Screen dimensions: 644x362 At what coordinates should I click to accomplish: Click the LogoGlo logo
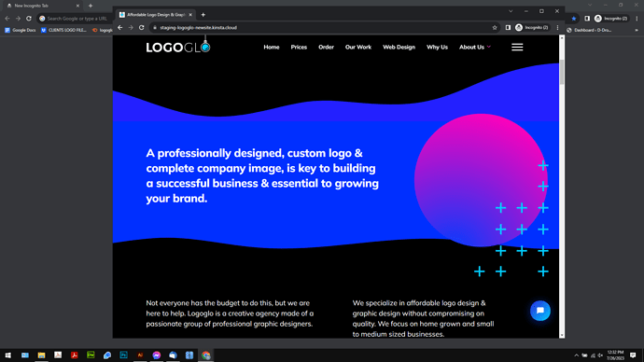point(178,47)
